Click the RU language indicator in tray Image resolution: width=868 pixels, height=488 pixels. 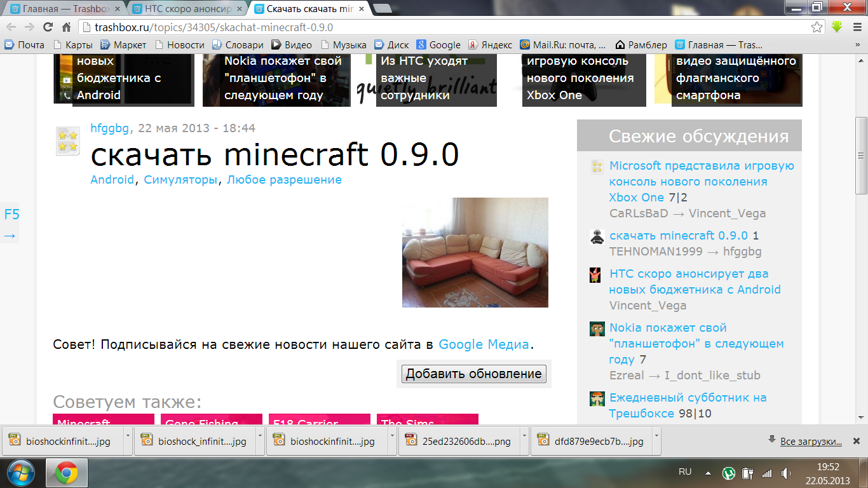click(685, 472)
